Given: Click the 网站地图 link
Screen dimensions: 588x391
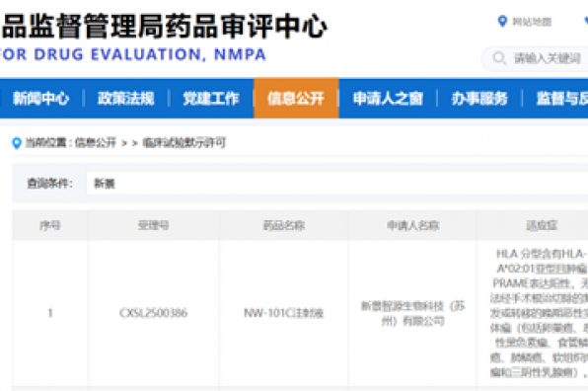Looking at the screenshot, I should [x=532, y=22].
